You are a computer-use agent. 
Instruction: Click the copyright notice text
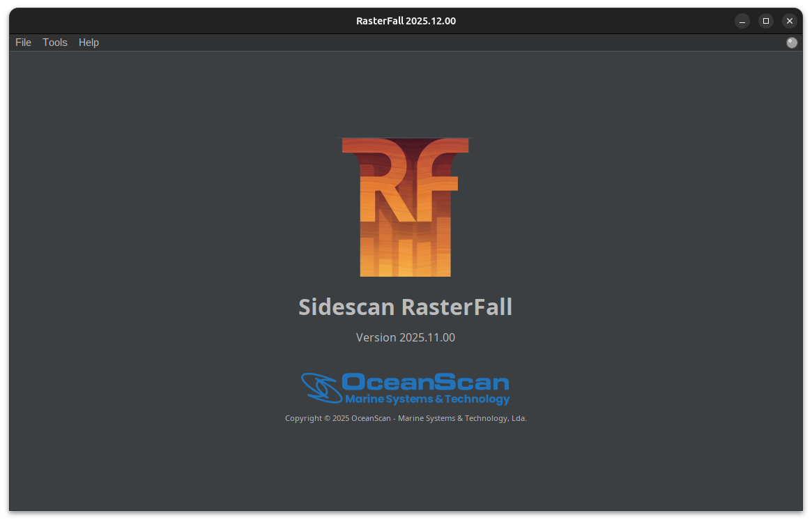coord(405,418)
